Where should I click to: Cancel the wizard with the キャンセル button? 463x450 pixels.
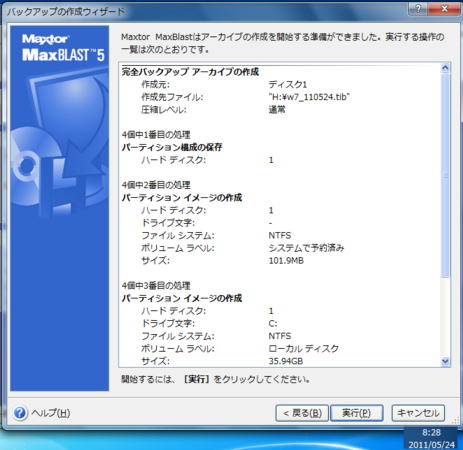[418, 413]
